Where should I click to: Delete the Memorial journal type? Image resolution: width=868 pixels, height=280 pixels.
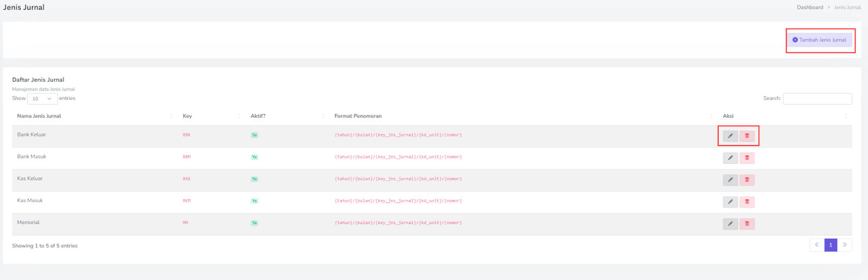(747, 224)
